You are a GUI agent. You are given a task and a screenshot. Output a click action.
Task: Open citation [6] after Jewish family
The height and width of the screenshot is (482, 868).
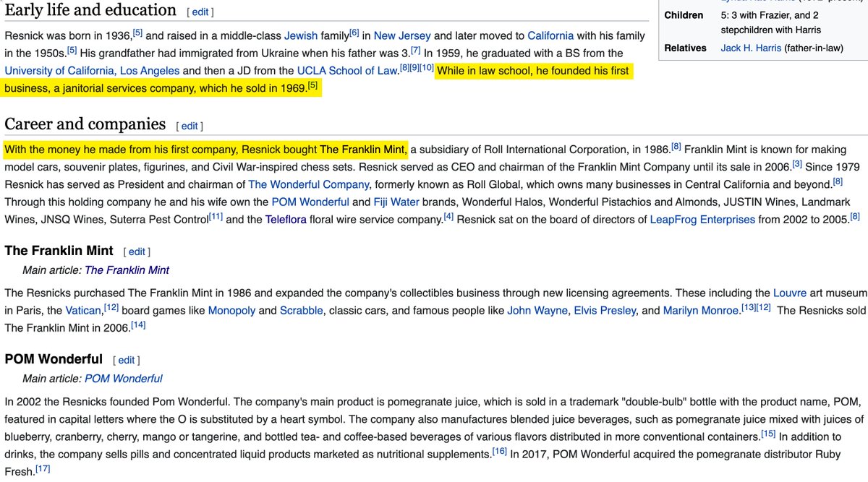click(354, 33)
